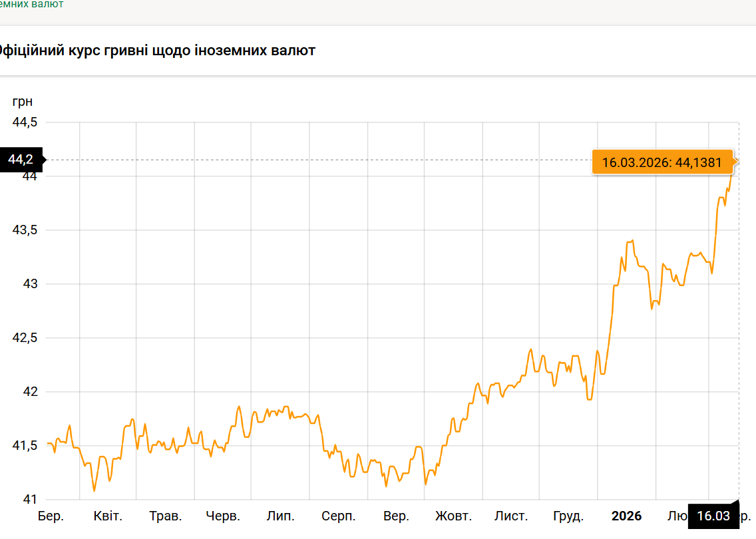Screen dimensions: 756x539
Task: Select the "Квіт." month on the axis
Action: point(108,516)
